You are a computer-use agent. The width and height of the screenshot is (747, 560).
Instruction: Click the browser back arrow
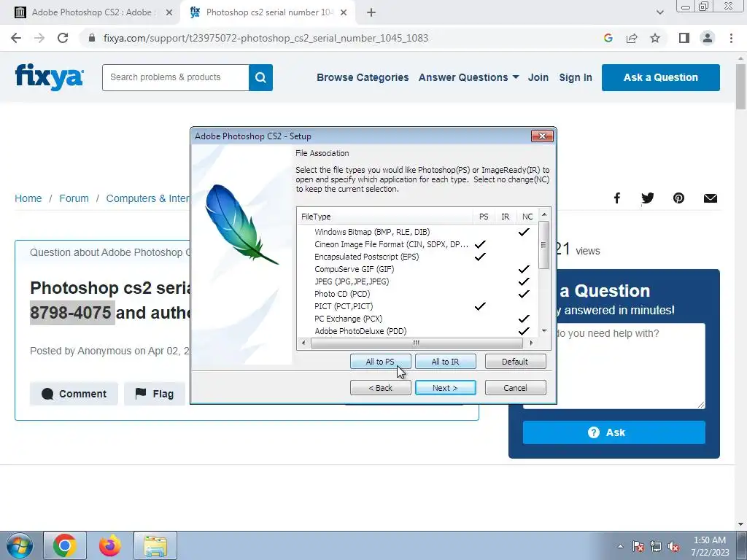16,38
